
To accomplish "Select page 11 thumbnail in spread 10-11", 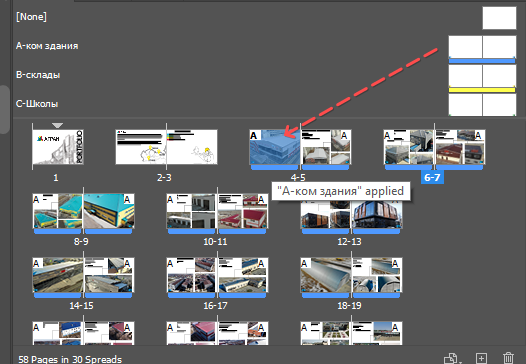I will (243, 211).
